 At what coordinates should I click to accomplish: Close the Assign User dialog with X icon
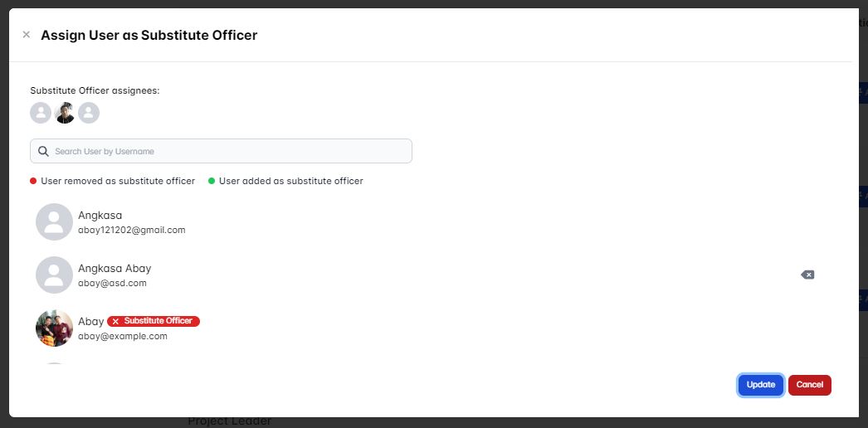[x=26, y=35]
